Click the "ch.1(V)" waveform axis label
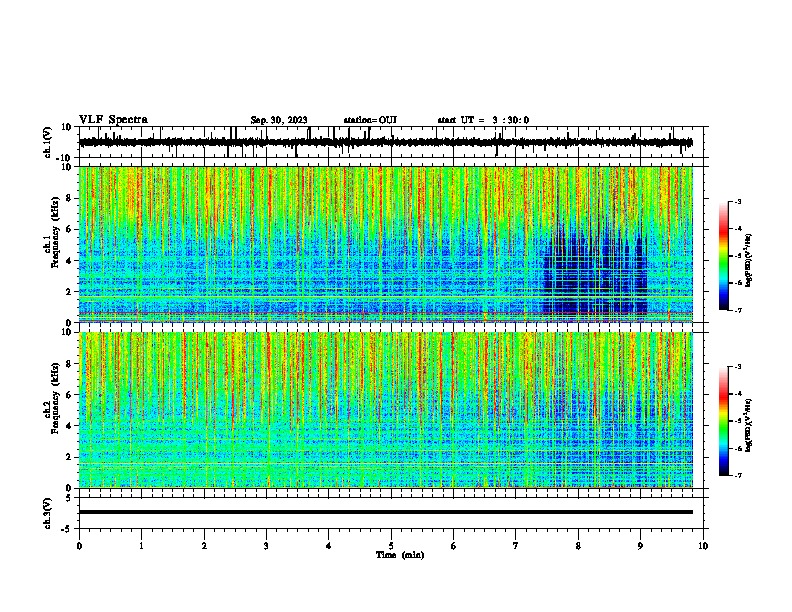792x612 pixels. pos(48,142)
